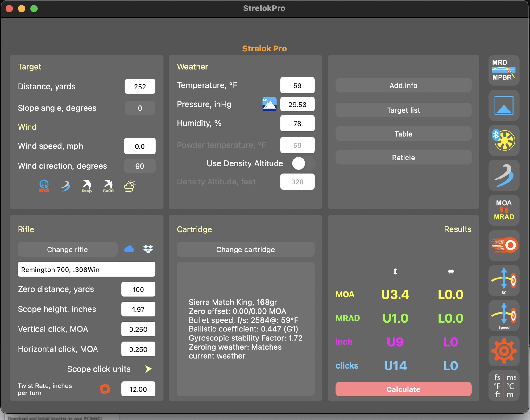Image resolution: width=530 pixels, height=420 pixels.
Task: Open the Reticle view
Action: 403,158
